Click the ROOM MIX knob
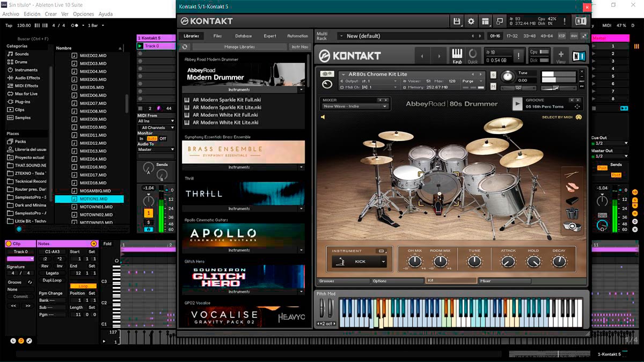Image resolution: width=644 pixels, height=362 pixels. 440,261
